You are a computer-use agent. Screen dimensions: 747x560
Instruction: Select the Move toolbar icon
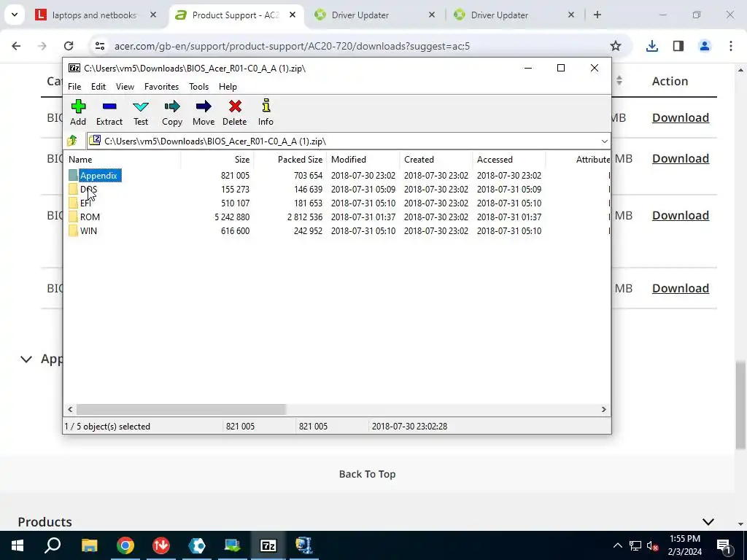click(x=204, y=112)
